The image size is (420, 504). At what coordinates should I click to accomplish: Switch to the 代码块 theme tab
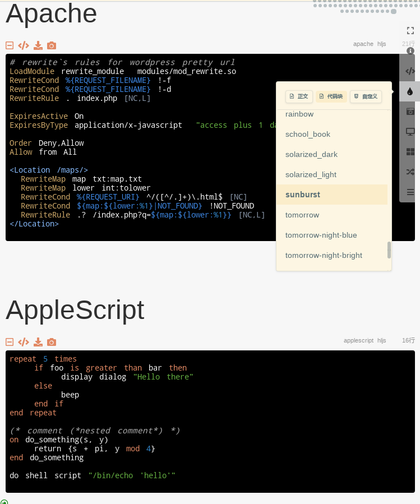pos(331,96)
